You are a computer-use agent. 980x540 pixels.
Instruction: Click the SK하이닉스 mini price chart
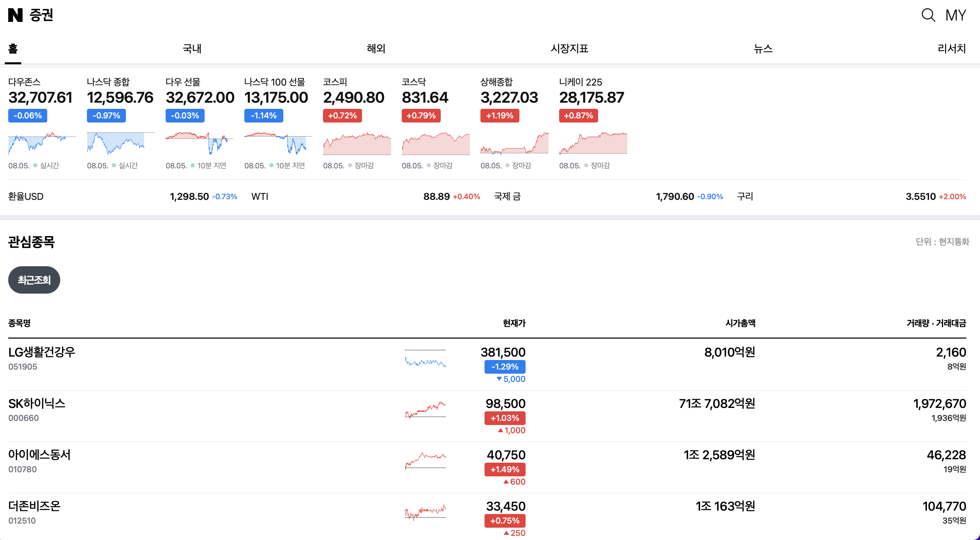pos(425,410)
